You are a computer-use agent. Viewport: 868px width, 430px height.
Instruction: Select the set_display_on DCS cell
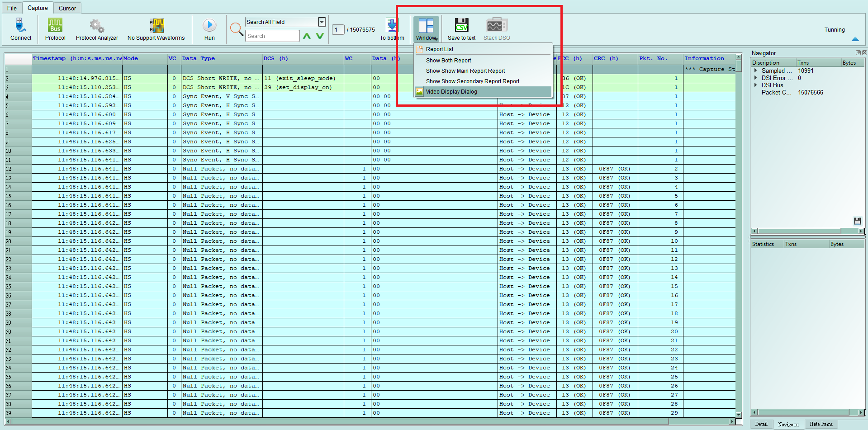pyautogui.click(x=303, y=87)
